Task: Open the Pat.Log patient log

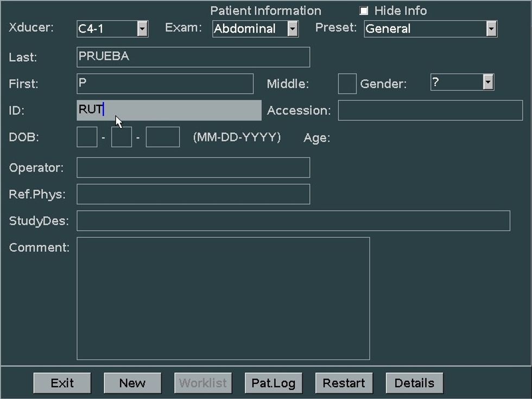Action: 273,383
